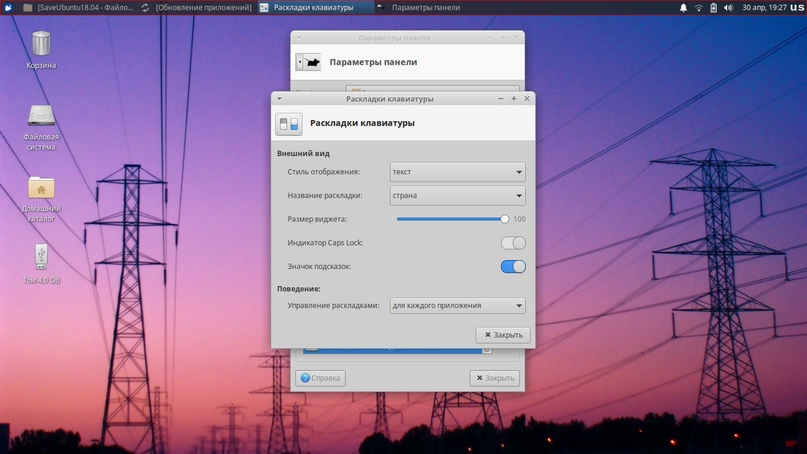807x454 pixels.
Task: Click the notification bell tray icon
Action: tap(684, 7)
